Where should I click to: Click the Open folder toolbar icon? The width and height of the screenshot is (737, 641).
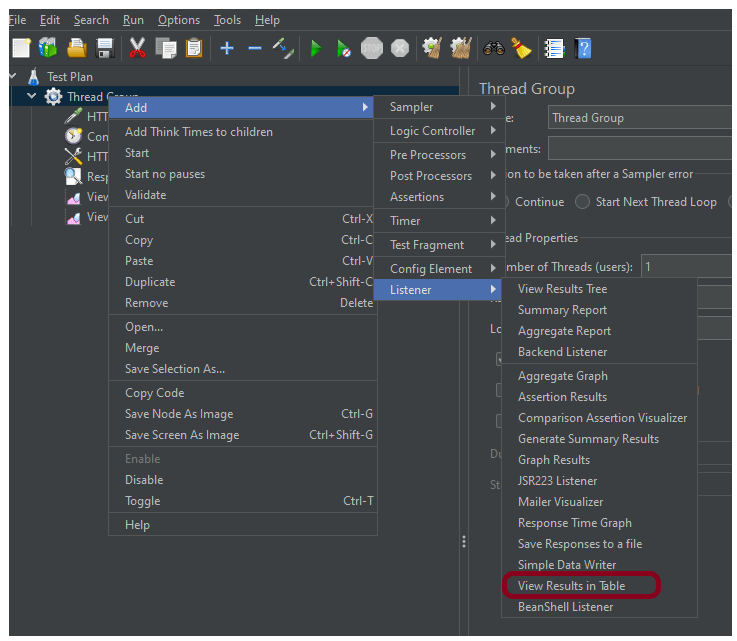coord(77,48)
